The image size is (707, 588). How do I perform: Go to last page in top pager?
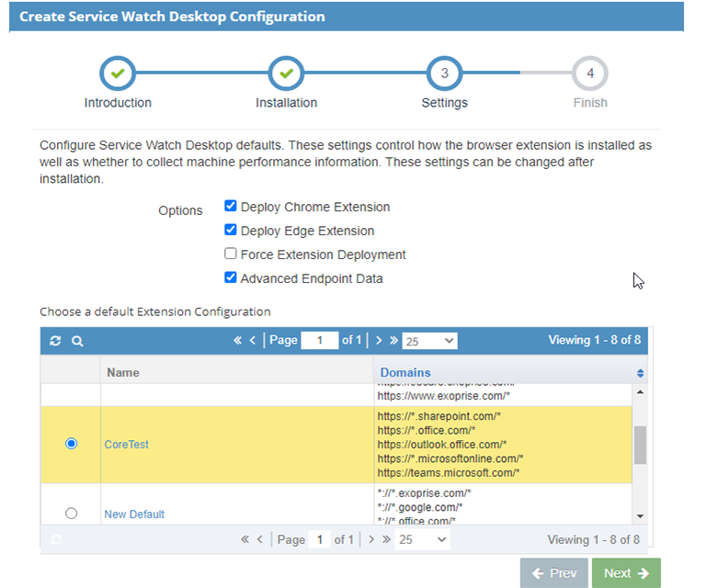[x=393, y=340]
